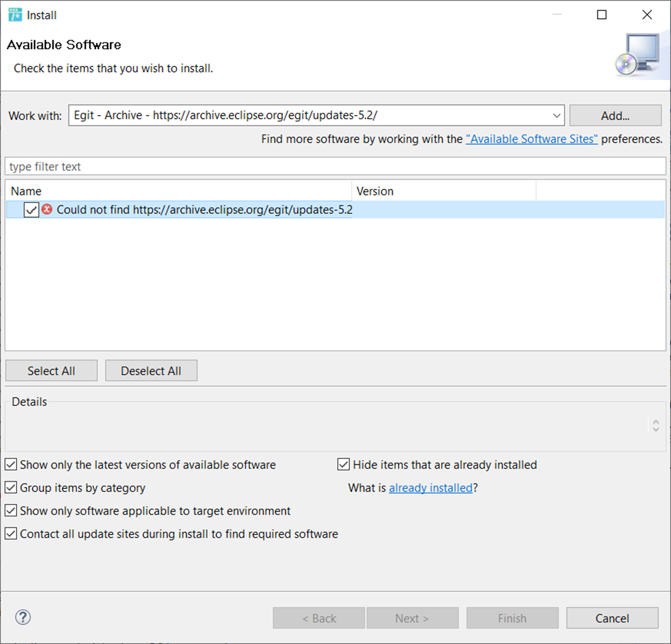Screen dimensions: 671x644
Task: Click the Details scroll up arrow
Action: pyautogui.click(x=656, y=421)
